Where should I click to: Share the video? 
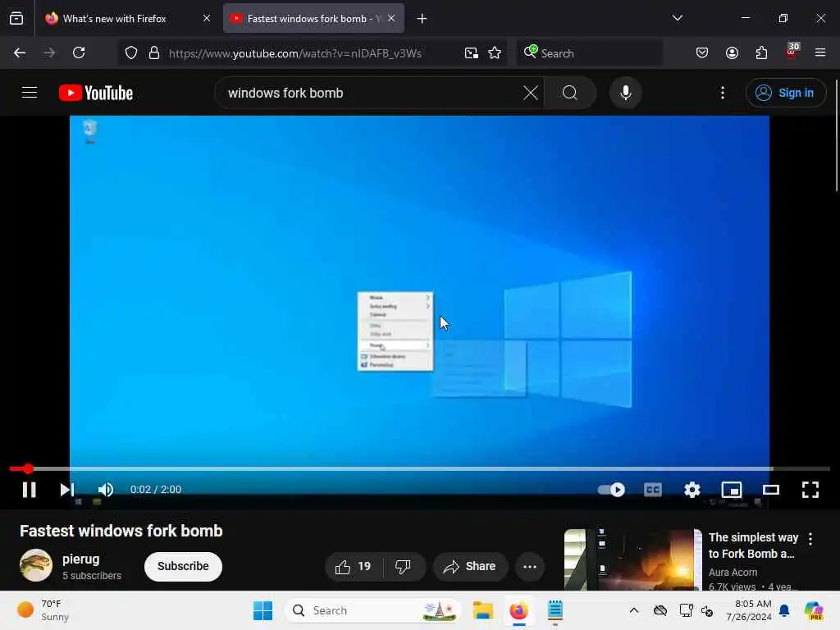pyautogui.click(x=470, y=567)
